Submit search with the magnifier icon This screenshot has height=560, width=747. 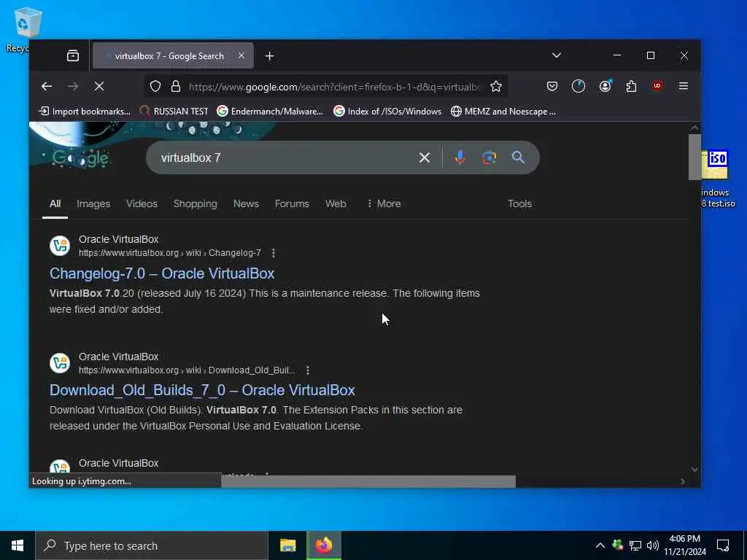[x=519, y=157]
